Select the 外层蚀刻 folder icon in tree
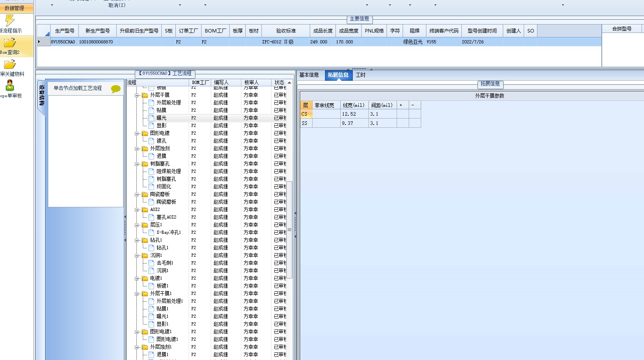Screen dimensions: 644x360 145,149
